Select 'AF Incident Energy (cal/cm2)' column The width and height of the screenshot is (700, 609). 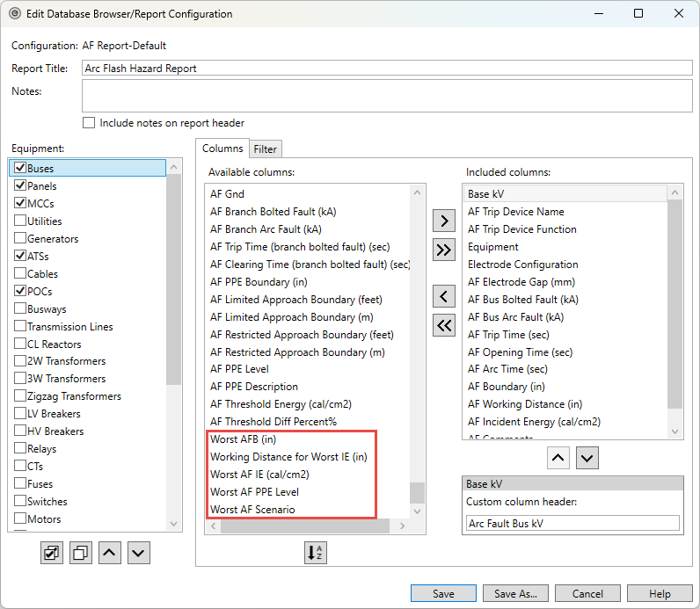click(x=534, y=422)
